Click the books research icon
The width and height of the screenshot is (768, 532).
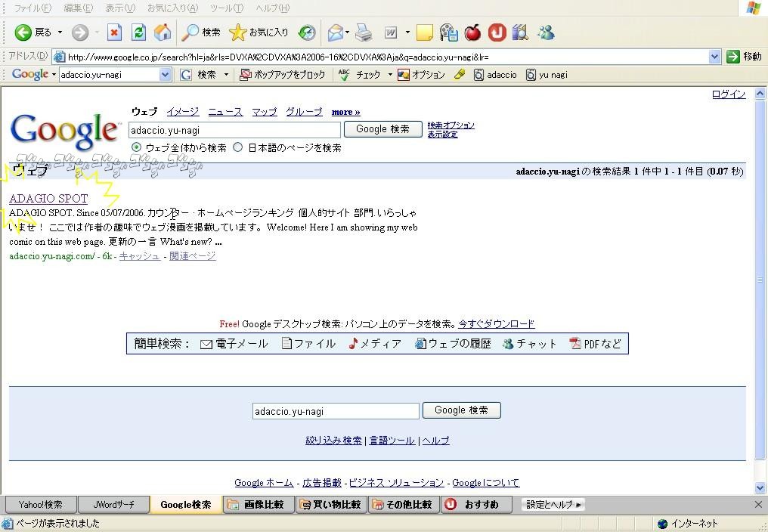click(520, 32)
